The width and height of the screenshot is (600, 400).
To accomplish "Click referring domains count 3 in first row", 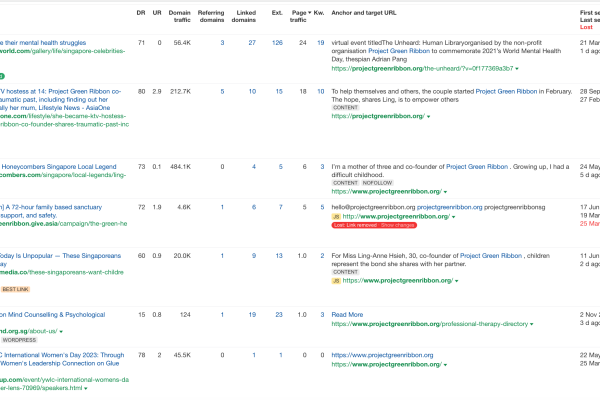I will tap(222, 43).
